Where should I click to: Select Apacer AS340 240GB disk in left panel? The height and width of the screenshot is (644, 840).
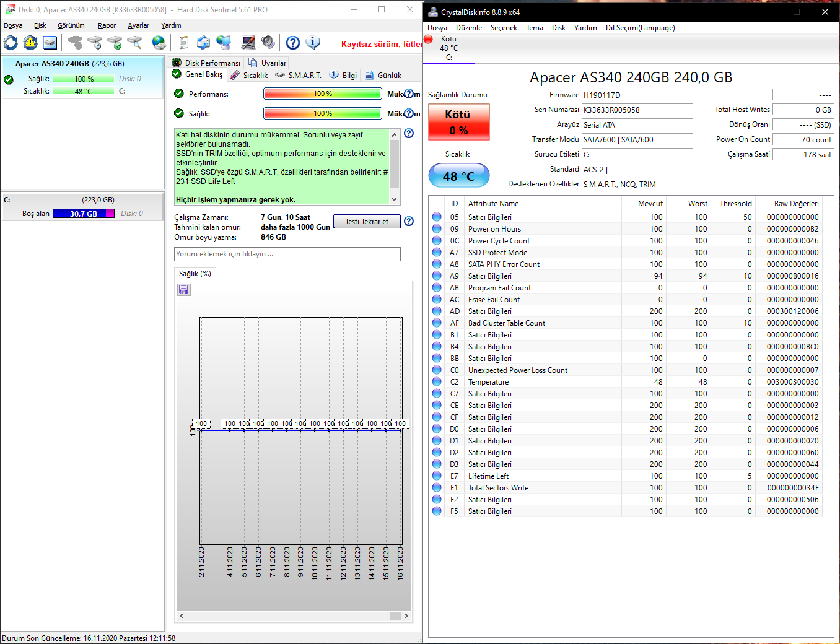click(82, 77)
